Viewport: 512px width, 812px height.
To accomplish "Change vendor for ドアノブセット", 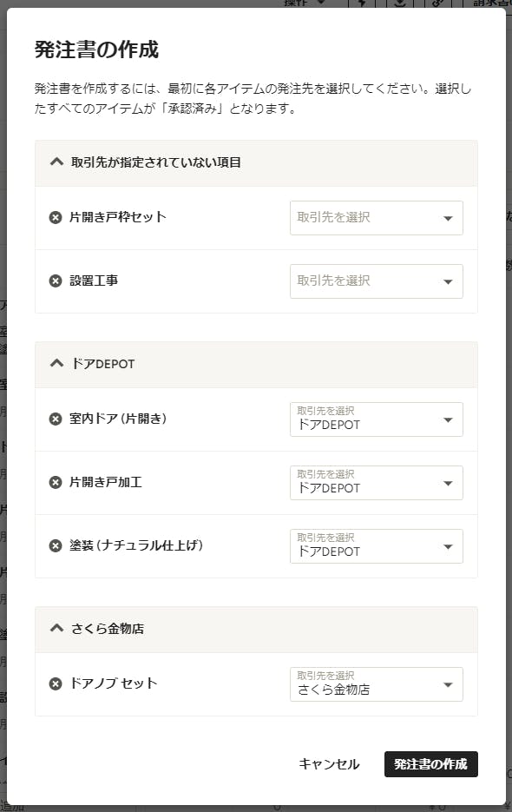I will [x=377, y=684].
